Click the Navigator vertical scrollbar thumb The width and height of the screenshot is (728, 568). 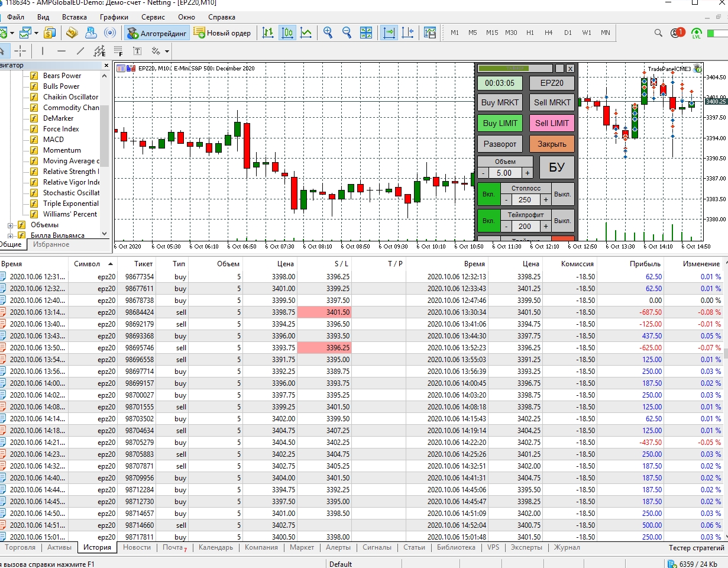tap(105, 135)
